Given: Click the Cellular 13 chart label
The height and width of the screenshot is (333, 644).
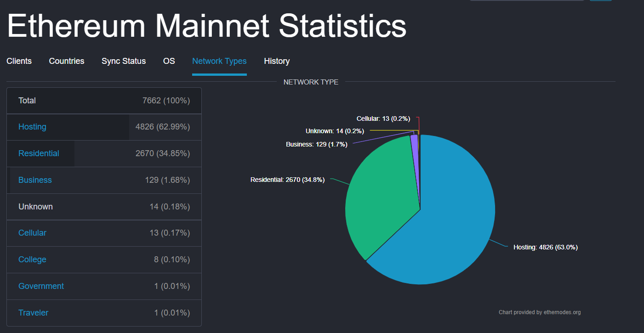Looking at the screenshot, I should [383, 119].
